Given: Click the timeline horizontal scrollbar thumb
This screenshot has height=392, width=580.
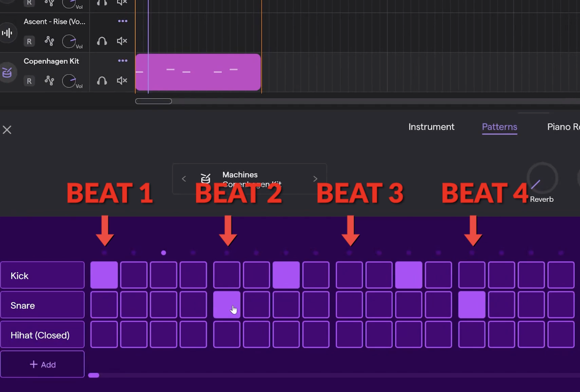Looking at the screenshot, I should [x=153, y=101].
